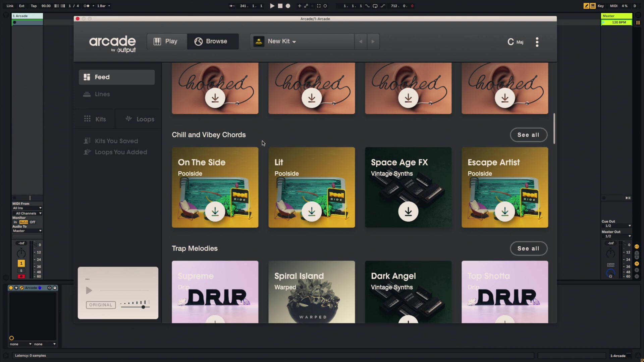The height and width of the screenshot is (362, 644).
Task: Open Loops You Added
Action: (115, 152)
